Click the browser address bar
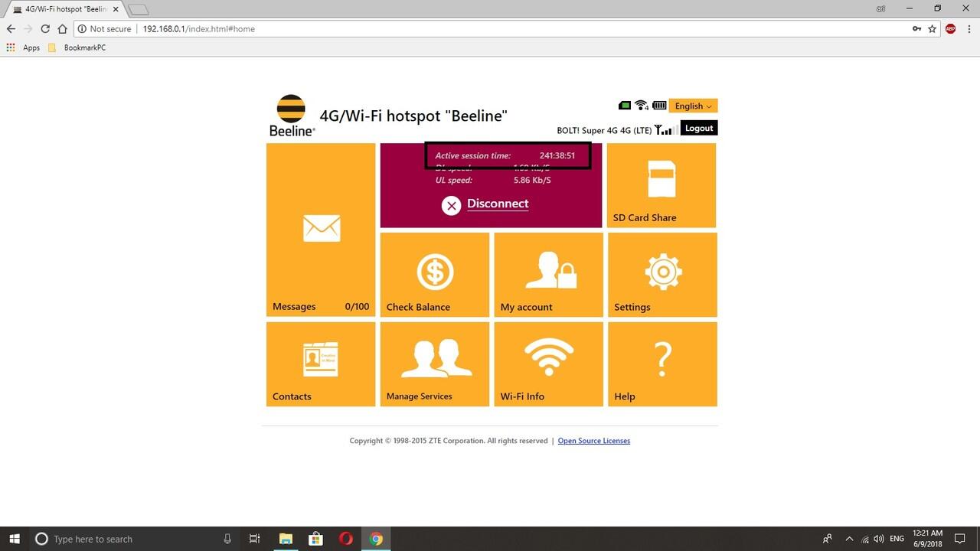The width and height of the screenshot is (980, 551). point(490,29)
